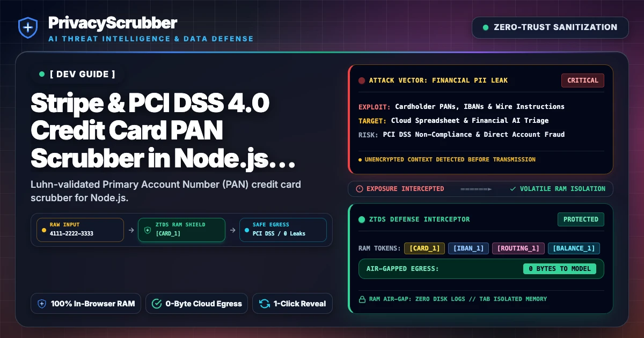Click the PrivacyScrubber brand name
The width and height of the screenshot is (644, 338).
click(113, 23)
